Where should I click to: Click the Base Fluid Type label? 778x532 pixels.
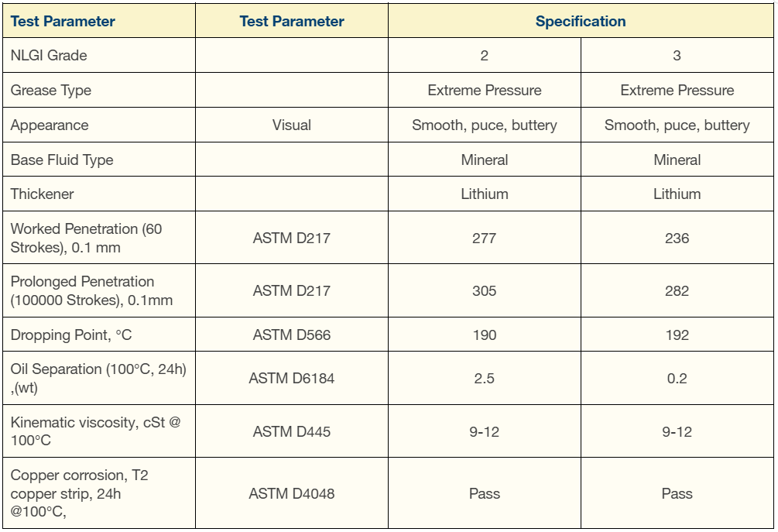pyautogui.click(x=61, y=160)
